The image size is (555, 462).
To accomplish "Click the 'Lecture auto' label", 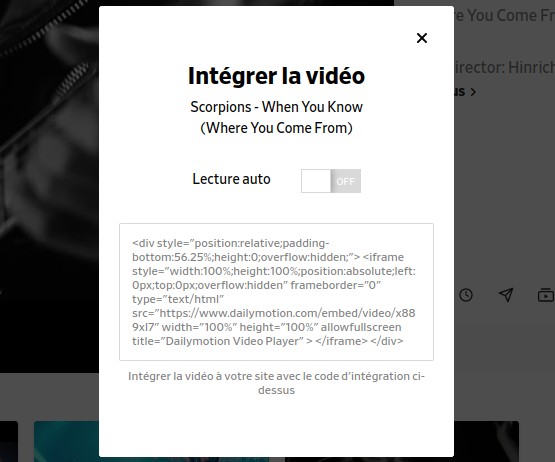I will (231, 179).
